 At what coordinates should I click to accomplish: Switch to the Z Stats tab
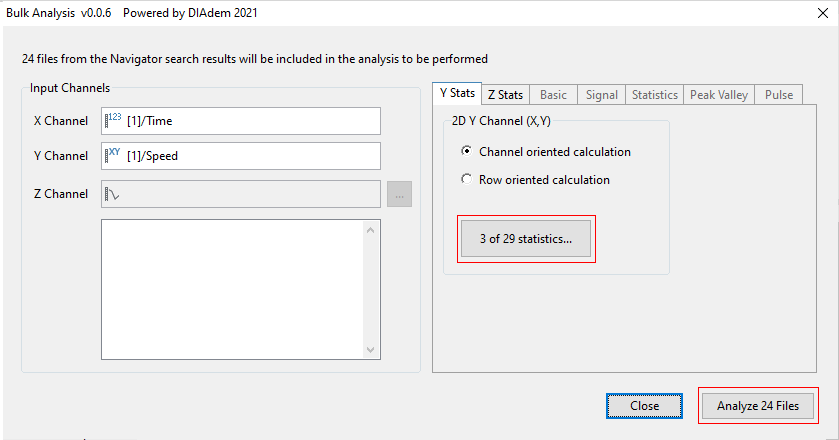tap(504, 95)
